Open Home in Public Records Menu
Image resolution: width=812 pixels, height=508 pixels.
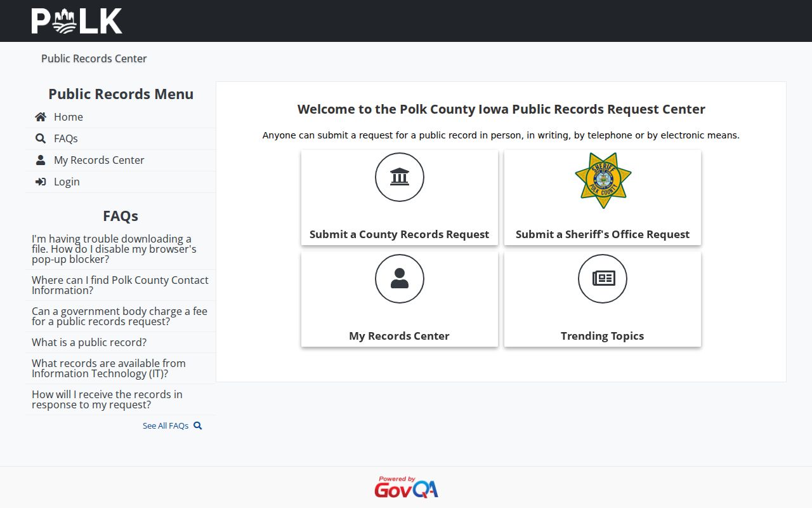pos(69,117)
